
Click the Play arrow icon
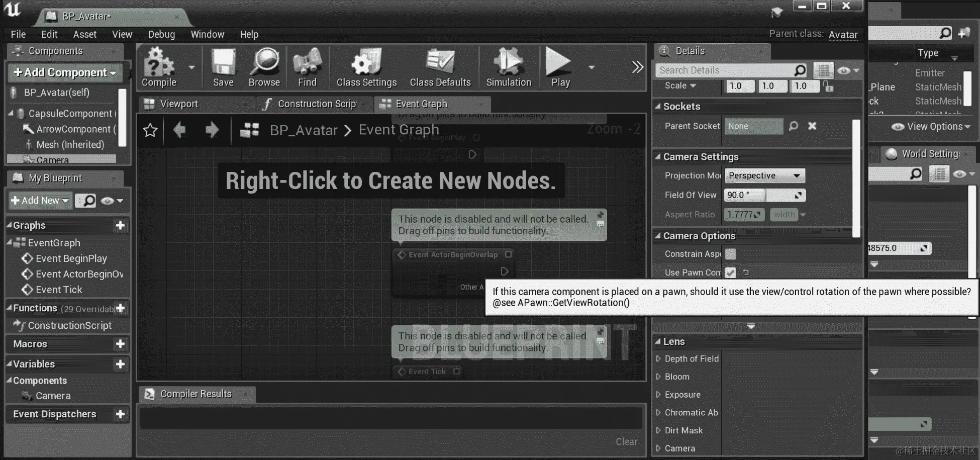pyautogui.click(x=558, y=61)
